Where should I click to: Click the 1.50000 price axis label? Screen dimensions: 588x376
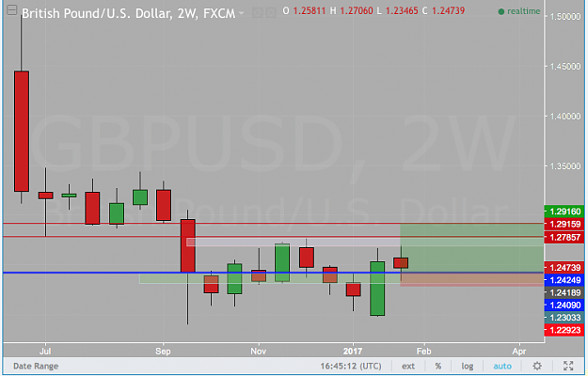click(564, 17)
